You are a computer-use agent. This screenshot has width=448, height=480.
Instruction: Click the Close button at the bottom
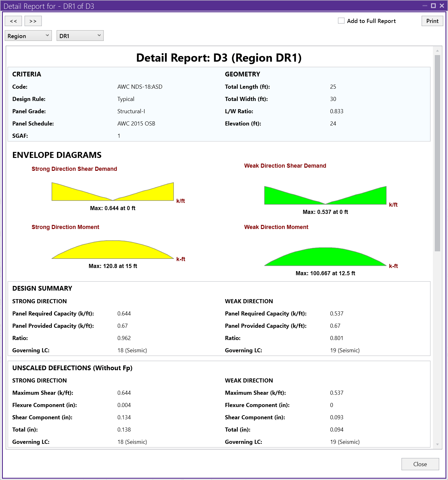[x=420, y=464]
